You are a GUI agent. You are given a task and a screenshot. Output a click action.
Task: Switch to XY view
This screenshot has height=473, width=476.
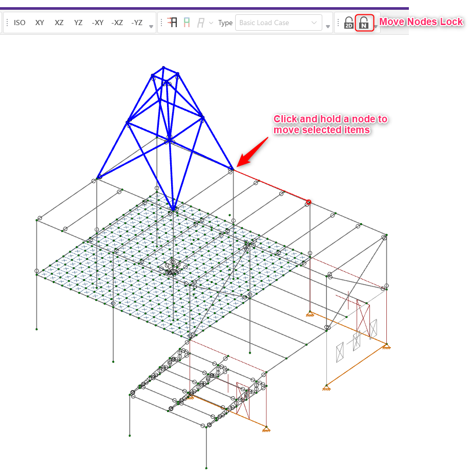[x=39, y=23]
